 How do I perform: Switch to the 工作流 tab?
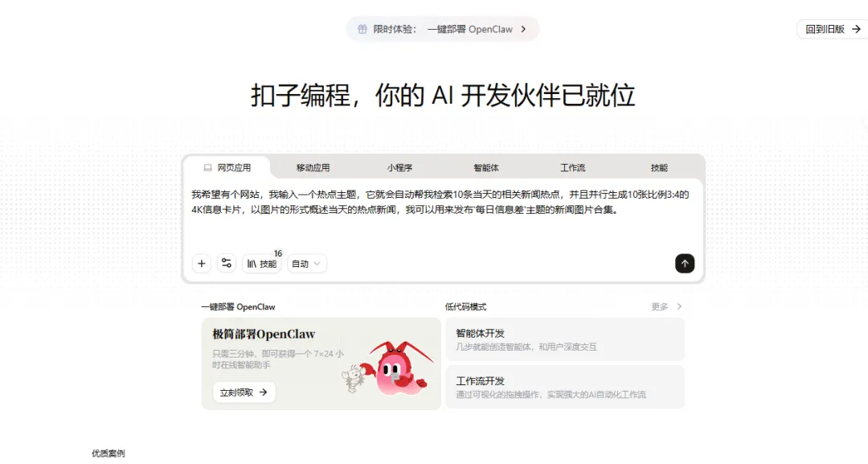572,167
